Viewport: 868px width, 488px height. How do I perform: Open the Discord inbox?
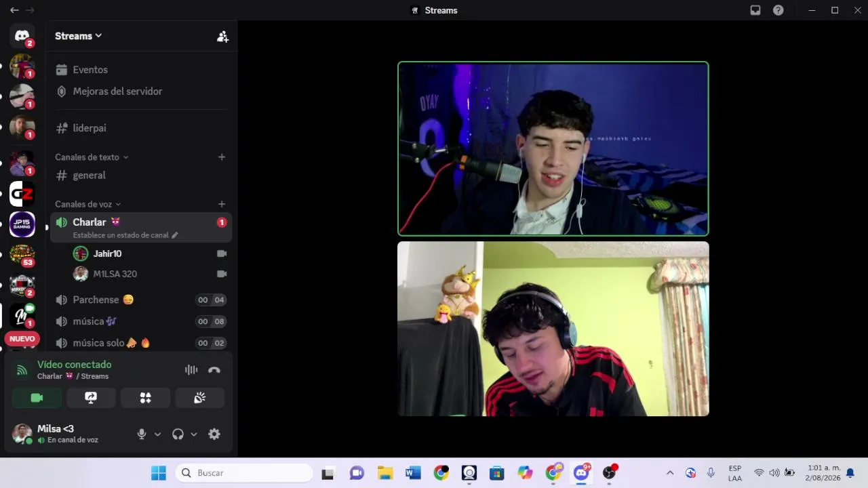click(755, 10)
